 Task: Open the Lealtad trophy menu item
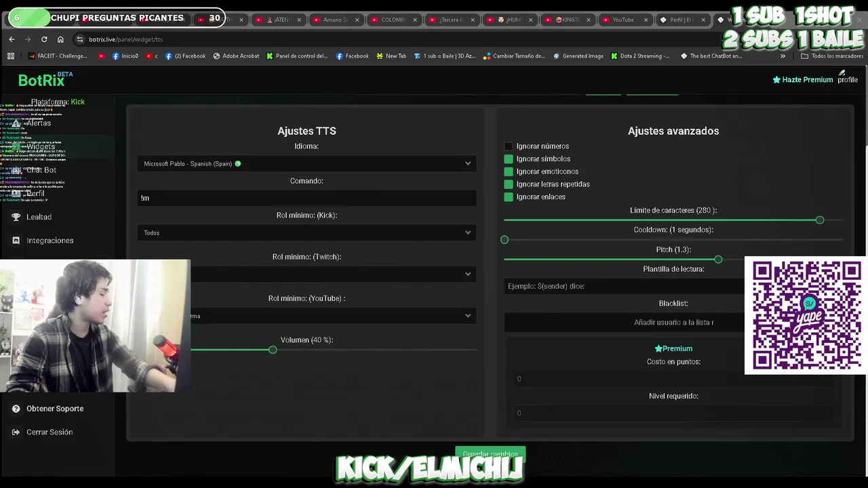[x=39, y=217]
